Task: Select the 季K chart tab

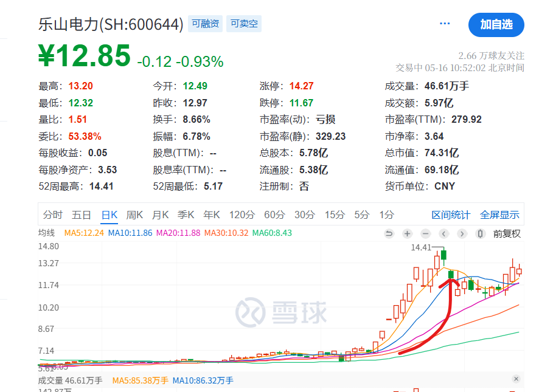Action: (x=186, y=215)
